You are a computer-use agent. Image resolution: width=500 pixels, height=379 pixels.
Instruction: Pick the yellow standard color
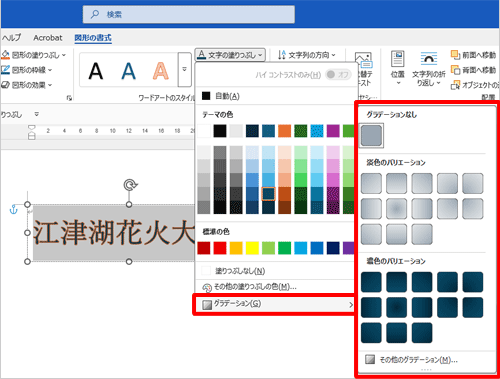click(x=252, y=248)
